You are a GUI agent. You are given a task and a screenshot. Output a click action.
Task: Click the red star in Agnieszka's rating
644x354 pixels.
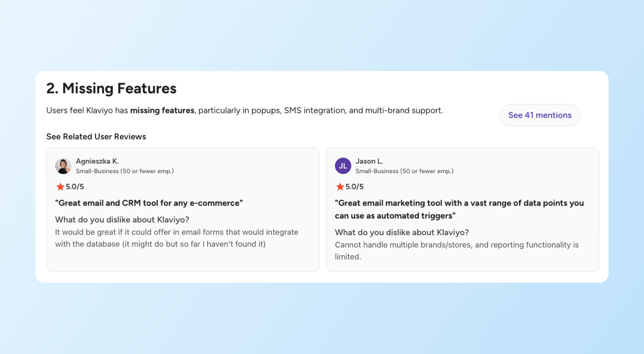click(x=60, y=187)
